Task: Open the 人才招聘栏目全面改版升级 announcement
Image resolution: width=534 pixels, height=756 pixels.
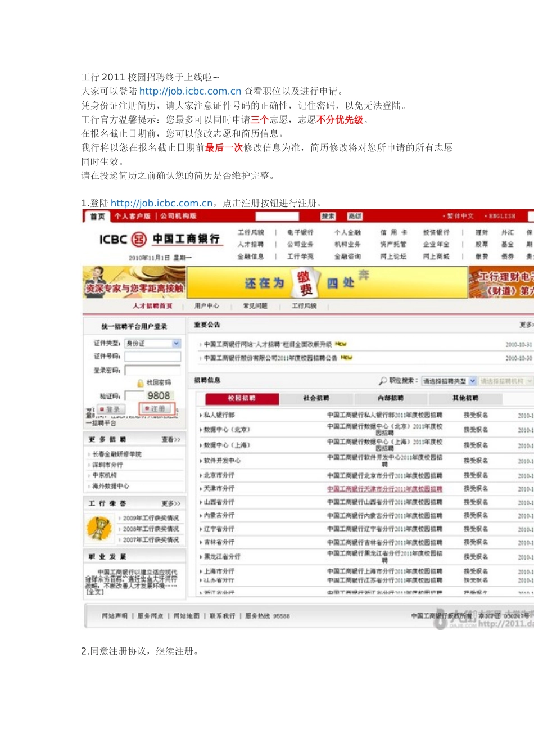Action: [x=268, y=344]
